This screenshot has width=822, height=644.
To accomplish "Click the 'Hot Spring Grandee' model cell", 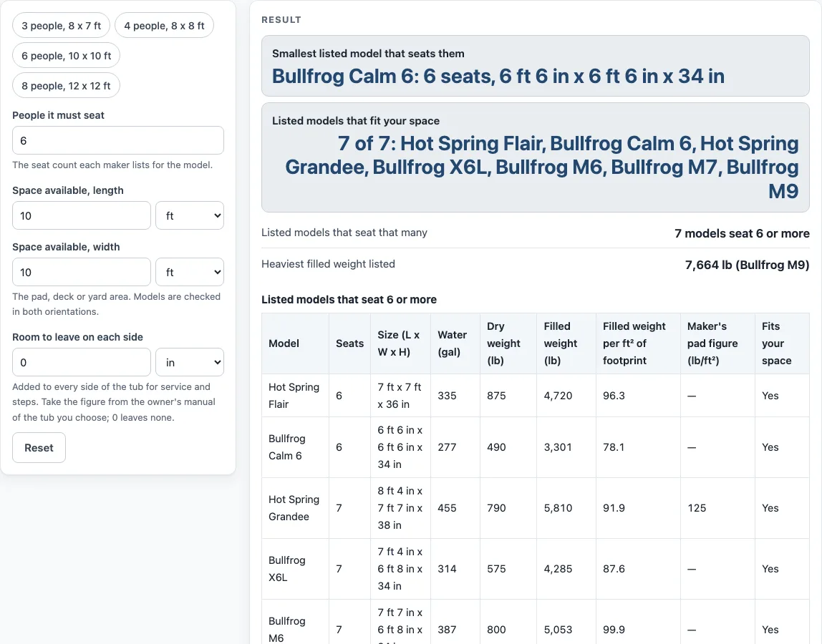I will [x=295, y=508].
